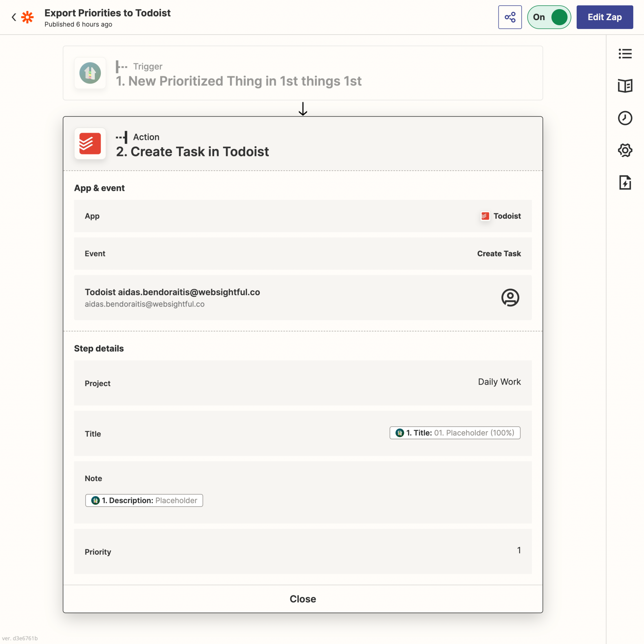Select the Todoist app icon in Action
644x644 pixels.
[x=90, y=144]
